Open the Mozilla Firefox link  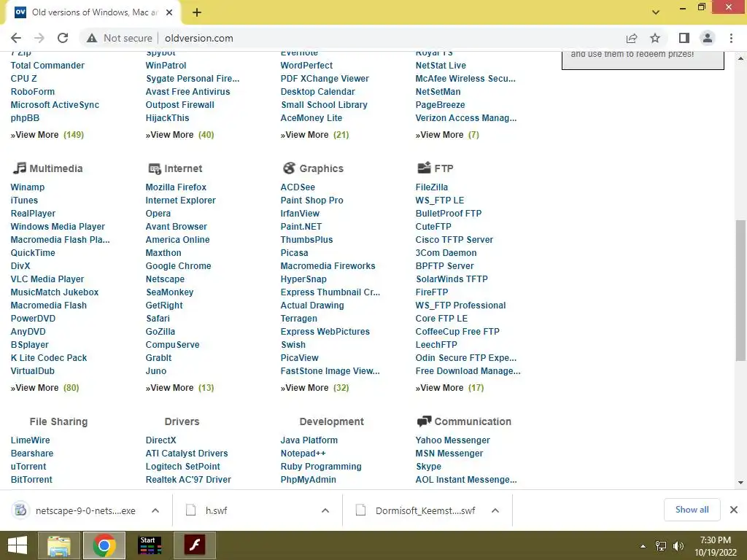pyautogui.click(x=176, y=187)
